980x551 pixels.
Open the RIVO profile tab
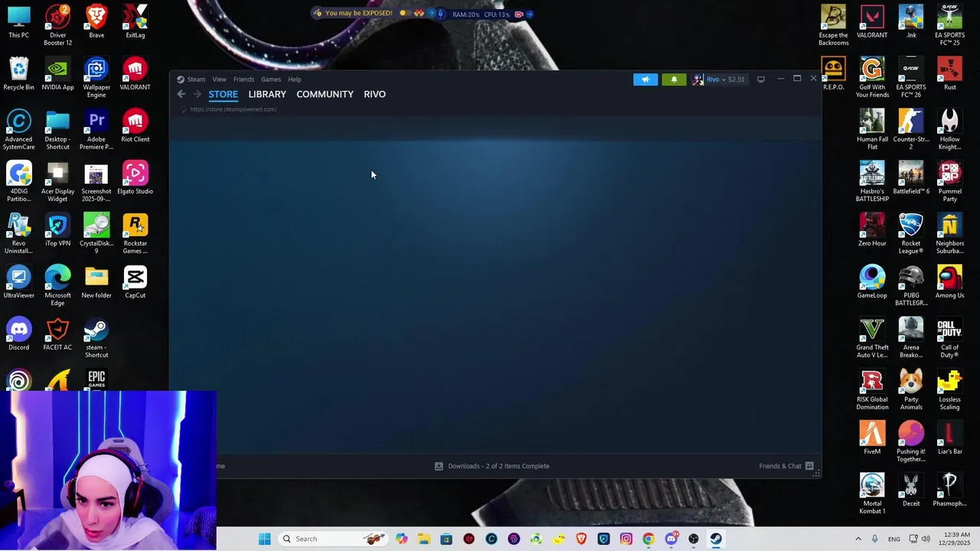374,94
